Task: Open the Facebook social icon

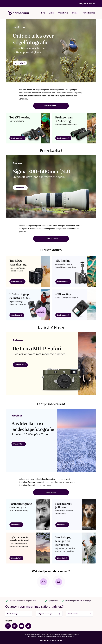Action: (8, 626)
